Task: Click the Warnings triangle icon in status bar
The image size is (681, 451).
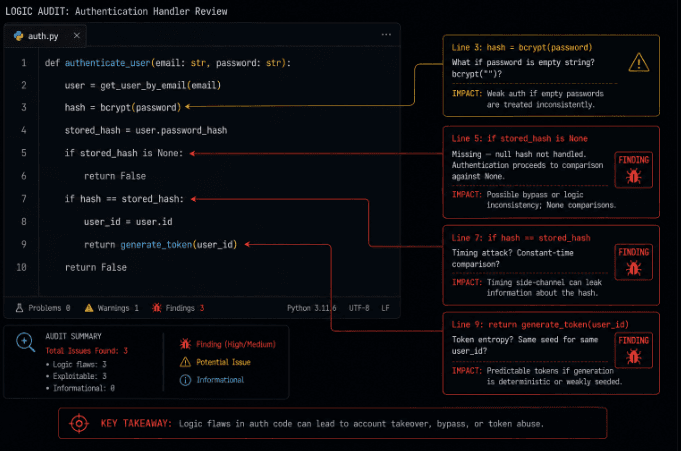Action: click(x=89, y=308)
